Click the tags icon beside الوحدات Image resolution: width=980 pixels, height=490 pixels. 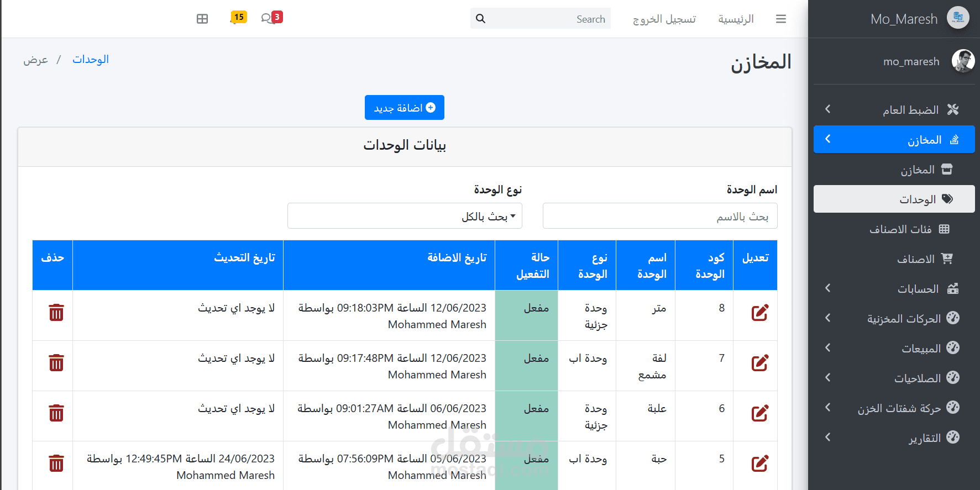click(x=947, y=199)
